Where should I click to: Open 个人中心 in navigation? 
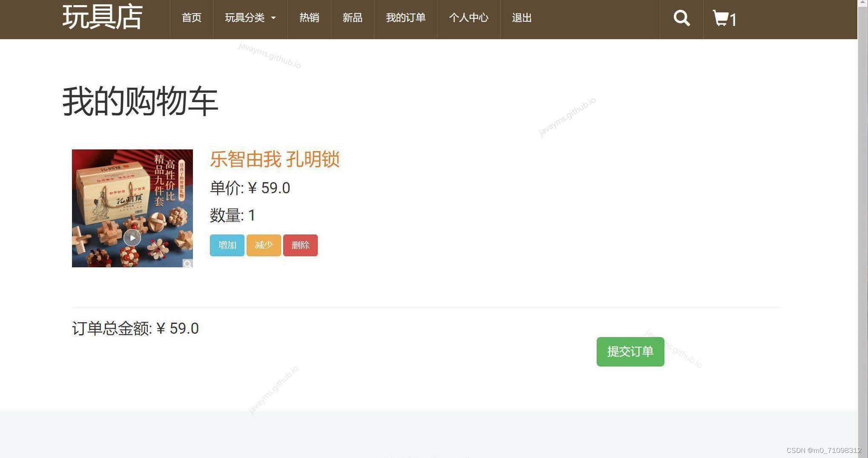tap(468, 18)
